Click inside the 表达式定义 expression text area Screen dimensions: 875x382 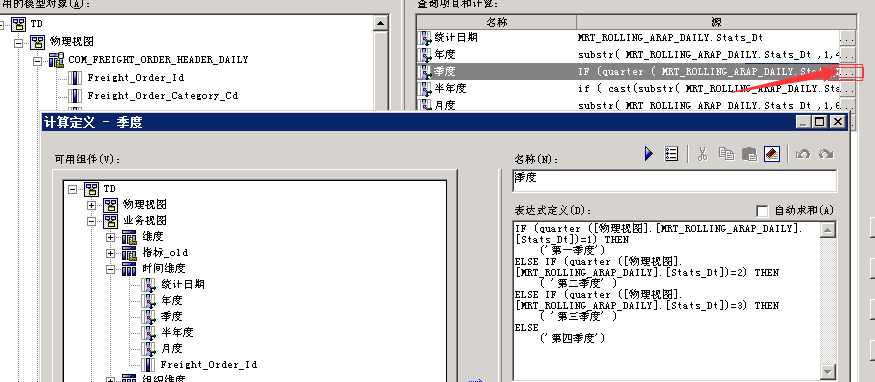[x=667, y=301]
